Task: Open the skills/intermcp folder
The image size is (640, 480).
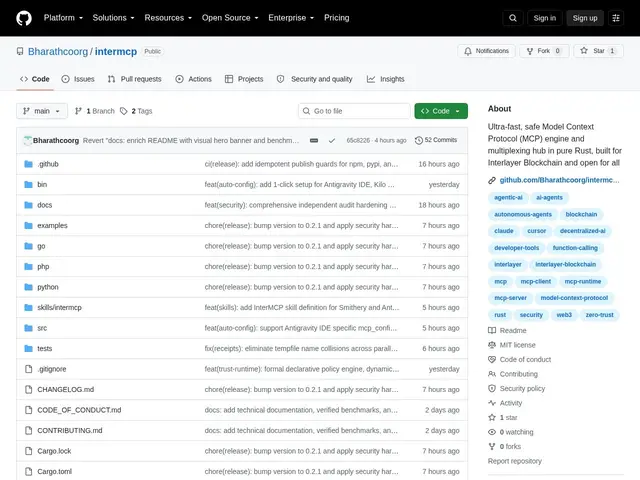Action: point(59,308)
